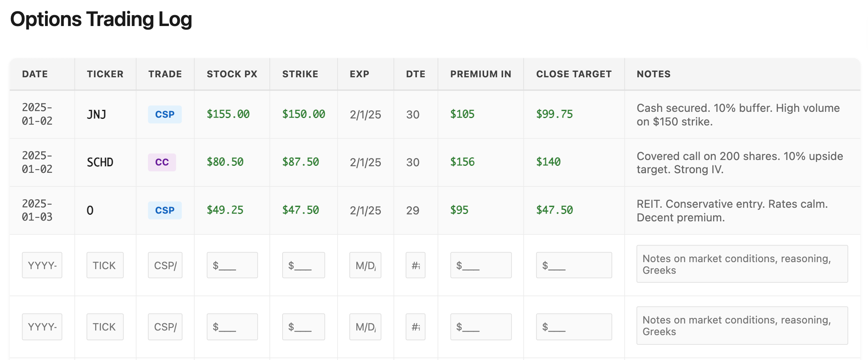The width and height of the screenshot is (868, 360).
Task: Click the first empty ticker input field
Action: 105,265
